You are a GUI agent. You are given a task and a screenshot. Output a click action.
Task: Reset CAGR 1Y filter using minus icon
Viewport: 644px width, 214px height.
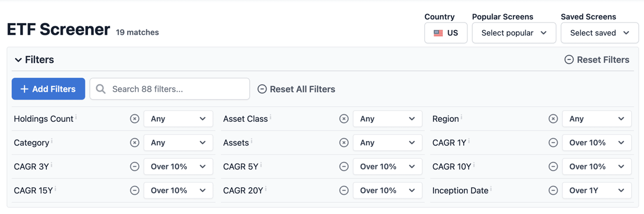(x=553, y=143)
